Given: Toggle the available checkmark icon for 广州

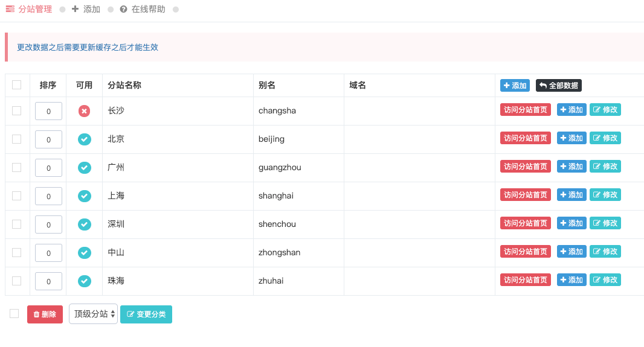Looking at the screenshot, I should pos(85,168).
